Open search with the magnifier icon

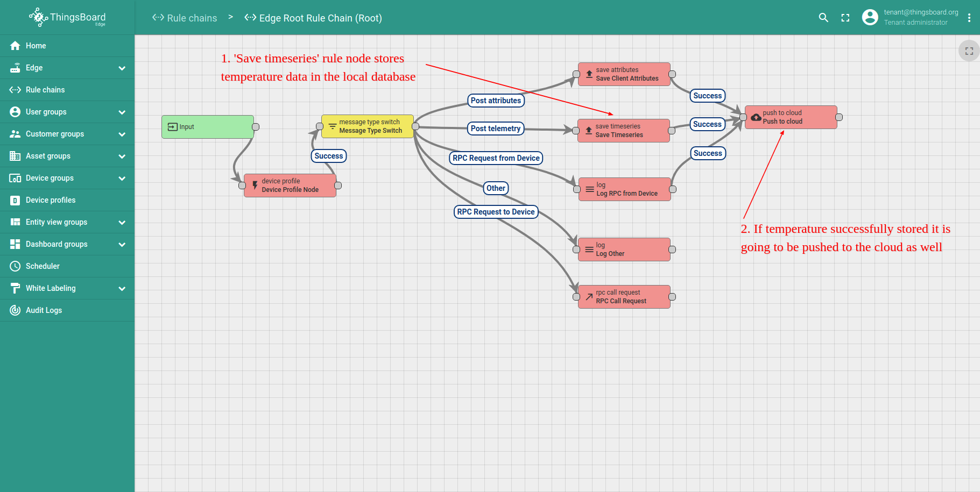[x=823, y=18]
